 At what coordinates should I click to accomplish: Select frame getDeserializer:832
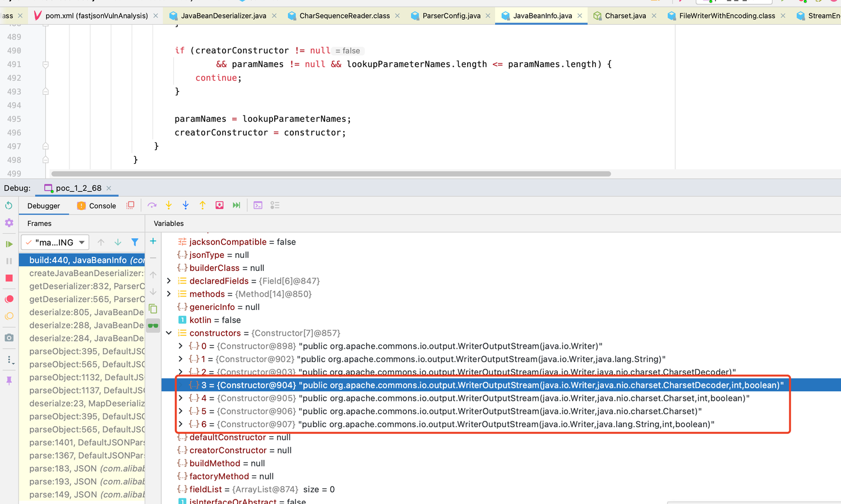(82, 286)
